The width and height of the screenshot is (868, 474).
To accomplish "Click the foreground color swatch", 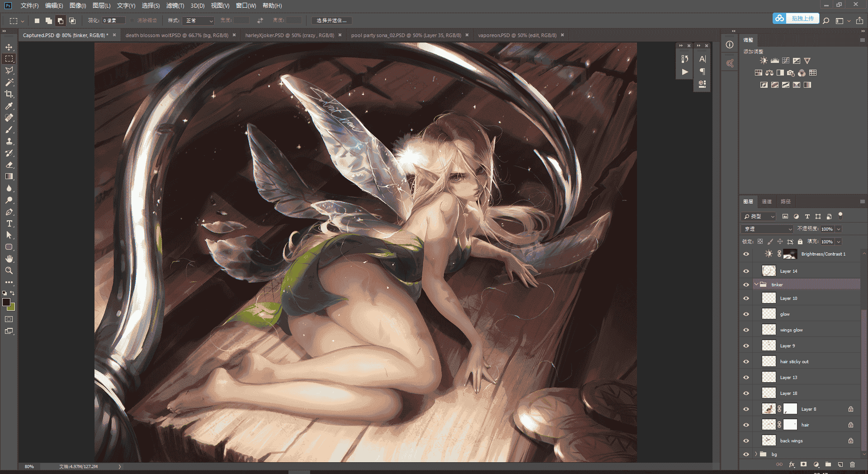I will [6, 302].
